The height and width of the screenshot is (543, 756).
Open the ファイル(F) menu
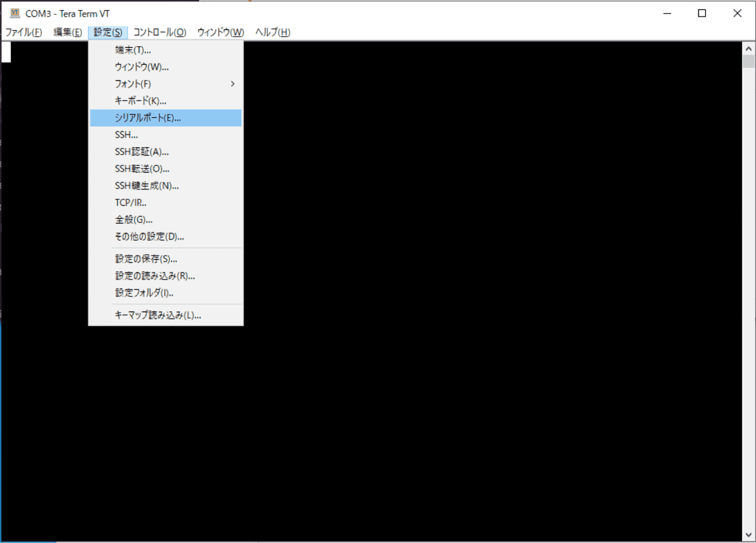pos(24,33)
